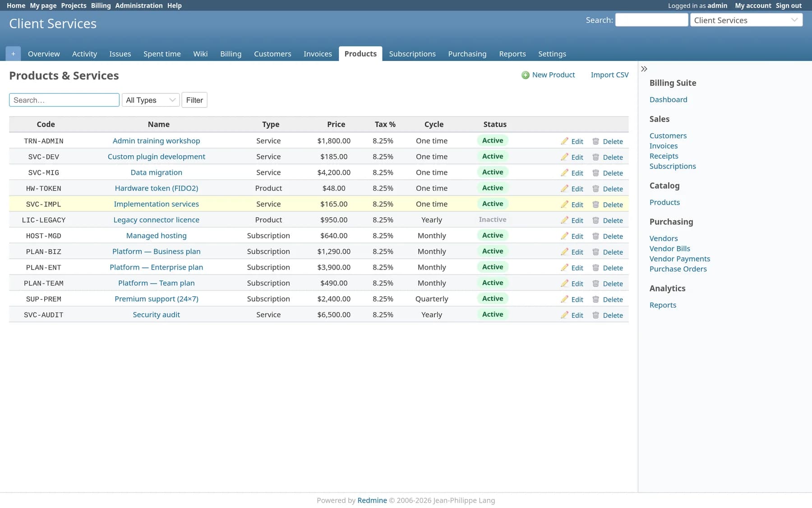Click the green New Product plus icon
The image size is (812, 508).
(525, 75)
